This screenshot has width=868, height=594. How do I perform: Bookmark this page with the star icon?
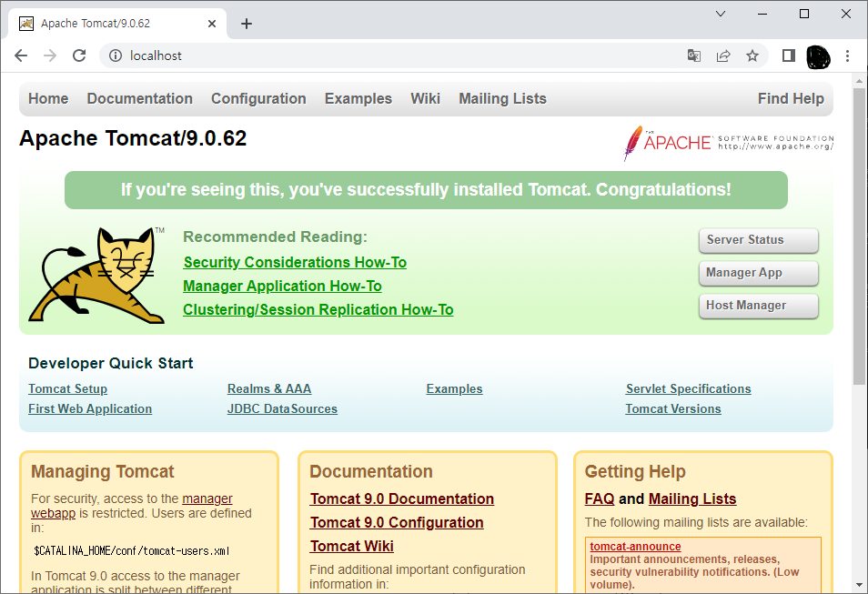752,55
